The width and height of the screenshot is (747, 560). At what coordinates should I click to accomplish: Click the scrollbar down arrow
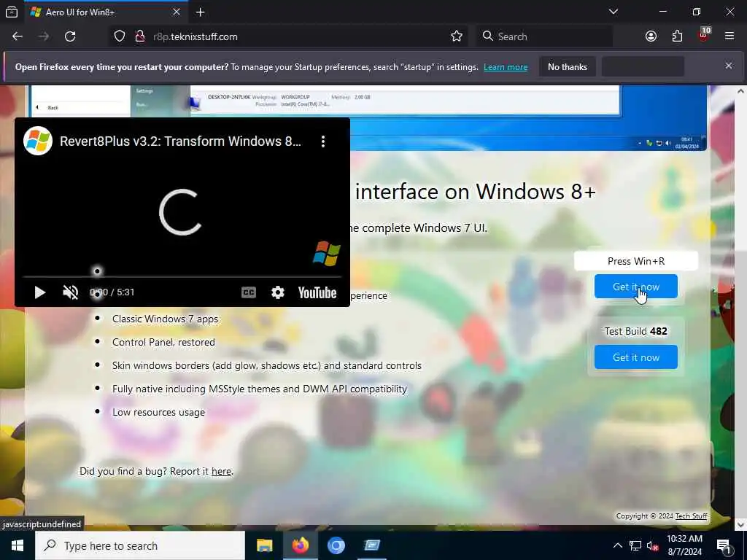740,525
